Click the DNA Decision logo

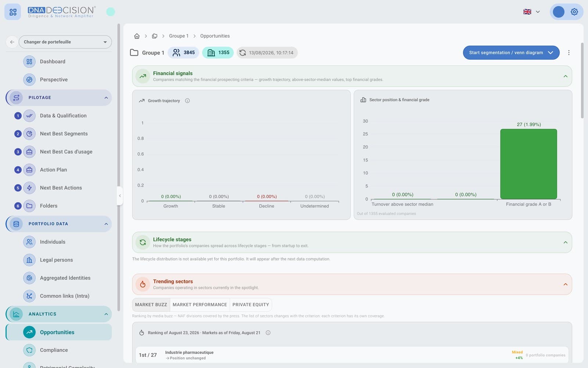pos(62,12)
